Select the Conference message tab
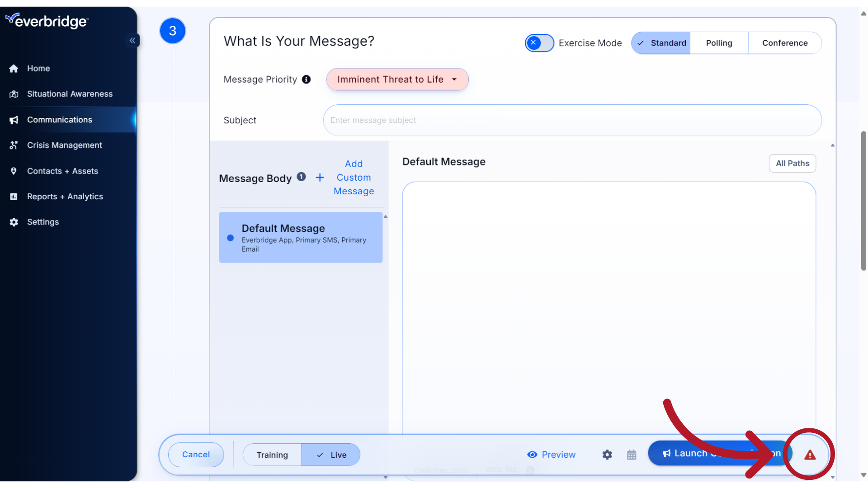Viewport: 868px width, 488px height. pyautogui.click(x=785, y=42)
